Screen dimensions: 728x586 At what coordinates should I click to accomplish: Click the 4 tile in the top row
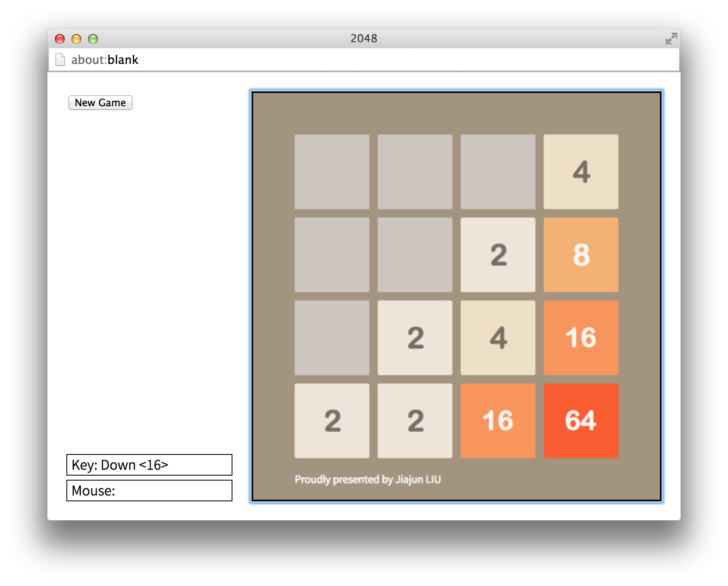click(x=581, y=171)
